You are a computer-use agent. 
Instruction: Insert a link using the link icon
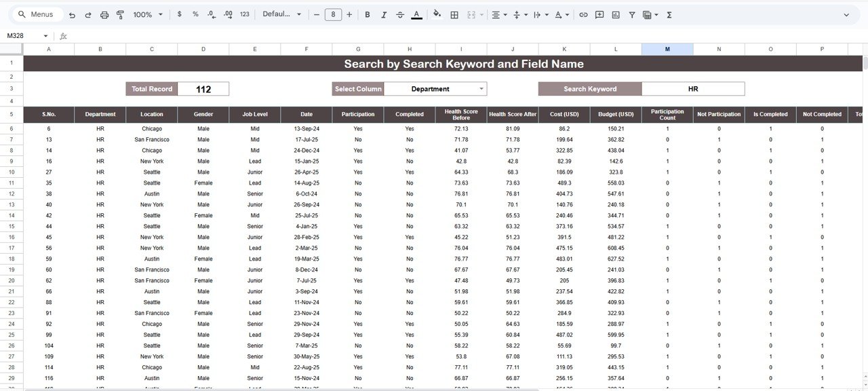click(583, 14)
